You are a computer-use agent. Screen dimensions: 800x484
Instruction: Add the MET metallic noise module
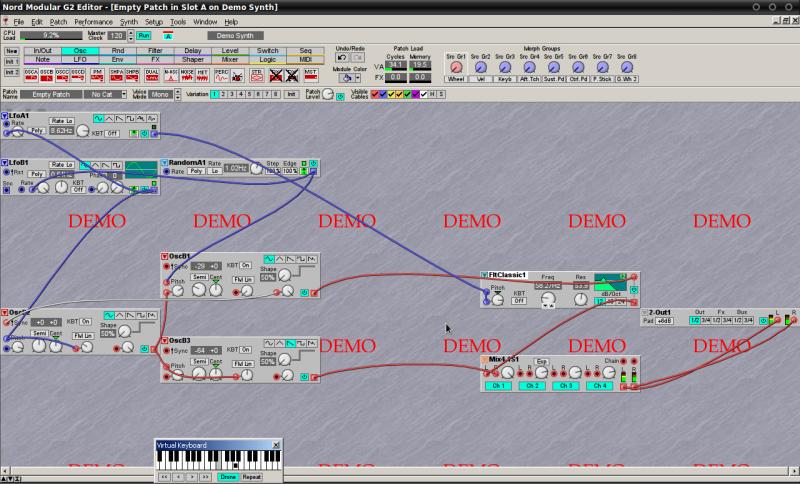[202, 75]
